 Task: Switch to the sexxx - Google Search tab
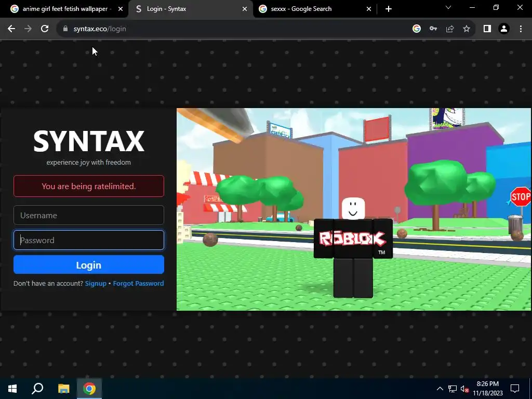[x=315, y=9]
